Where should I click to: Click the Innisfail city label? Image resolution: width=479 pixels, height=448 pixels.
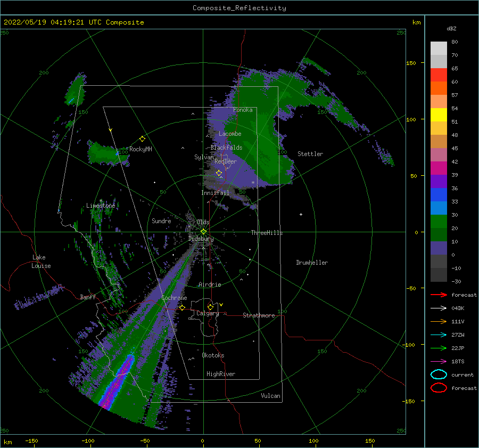click(x=215, y=193)
